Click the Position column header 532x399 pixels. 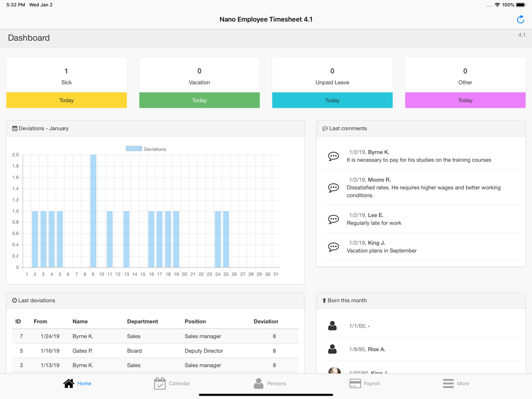click(195, 321)
